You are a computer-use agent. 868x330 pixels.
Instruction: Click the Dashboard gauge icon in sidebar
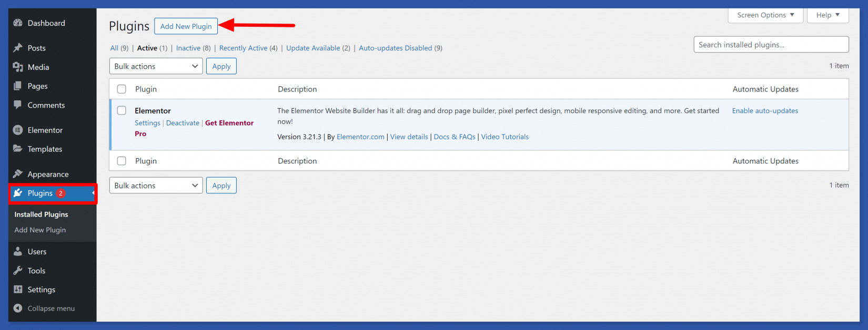[x=18, y=23]
